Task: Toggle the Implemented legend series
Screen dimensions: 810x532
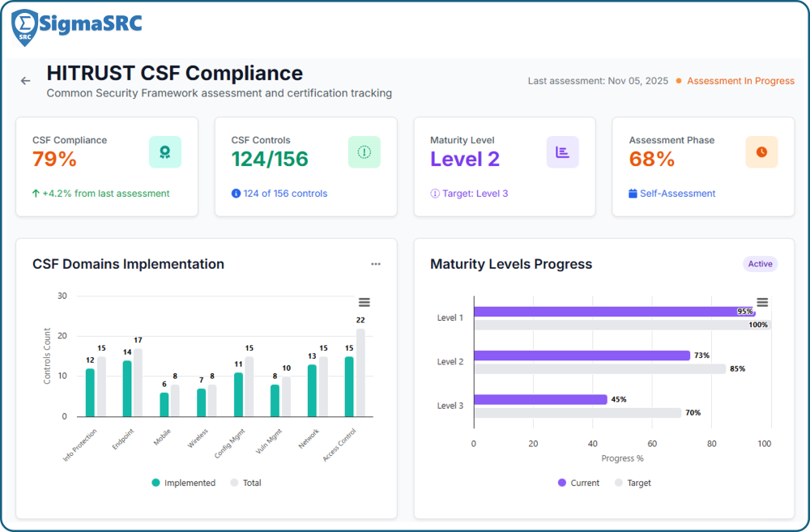Action: pos(183,483)
